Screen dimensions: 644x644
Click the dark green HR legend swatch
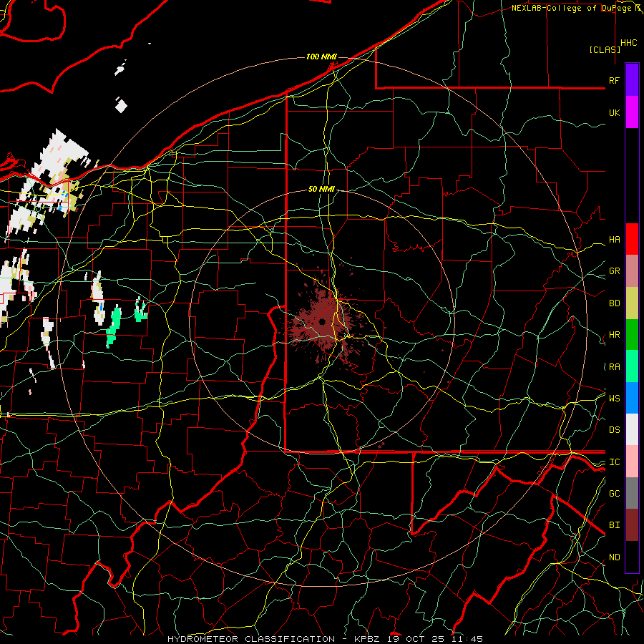632,334
